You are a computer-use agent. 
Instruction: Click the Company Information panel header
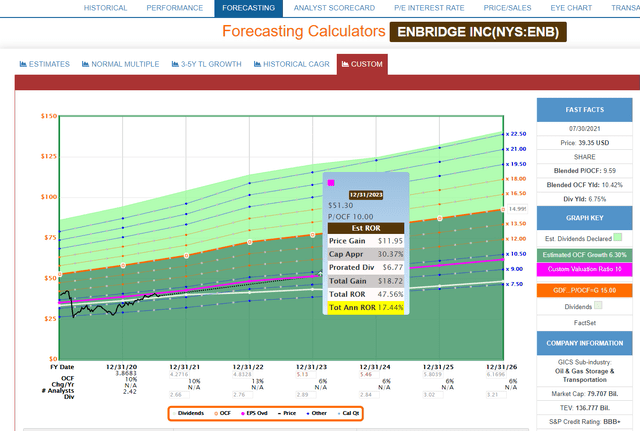click(x=584, y=343)
